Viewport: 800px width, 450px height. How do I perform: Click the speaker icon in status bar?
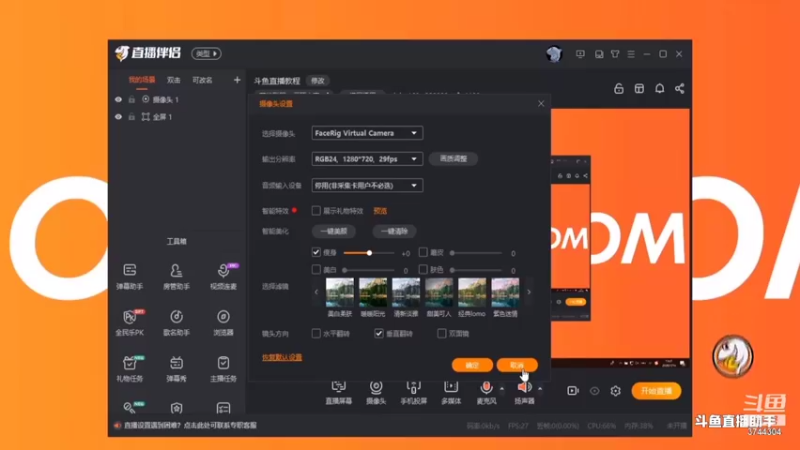click(117, 425)
